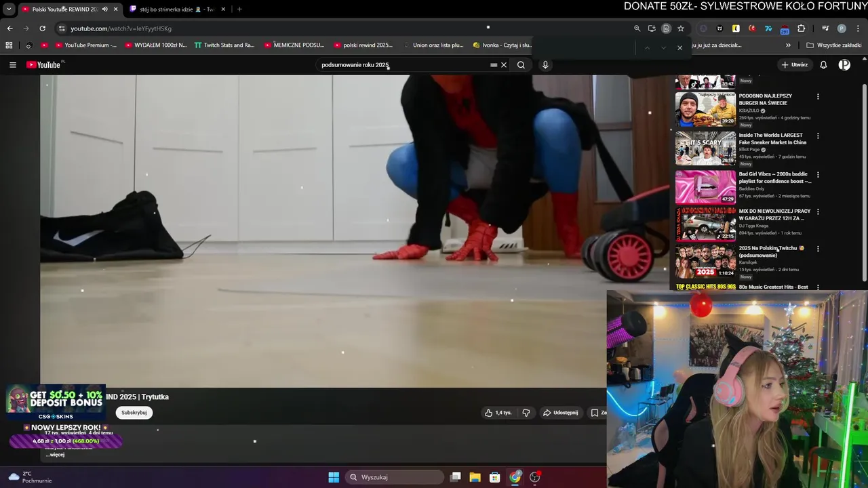Open YouTube notifications bell

(823, 65)
